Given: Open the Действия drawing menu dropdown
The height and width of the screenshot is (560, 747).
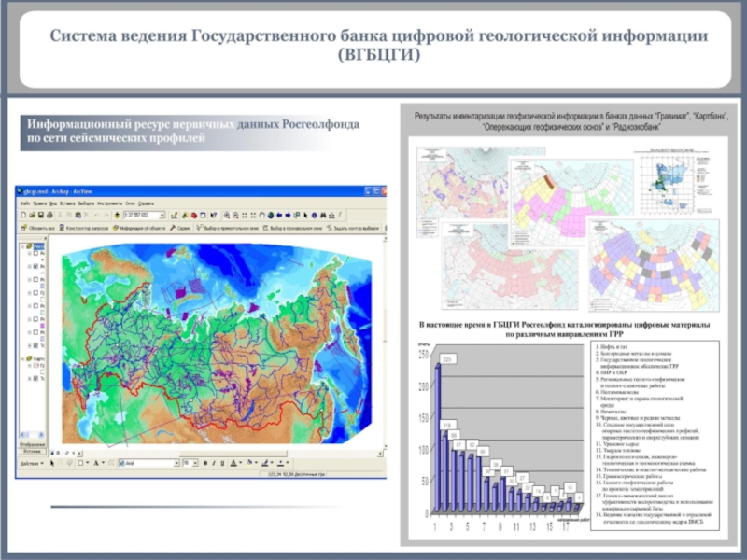Looking at the screenshot, I should pyautogui.click(x=32, y=463).
